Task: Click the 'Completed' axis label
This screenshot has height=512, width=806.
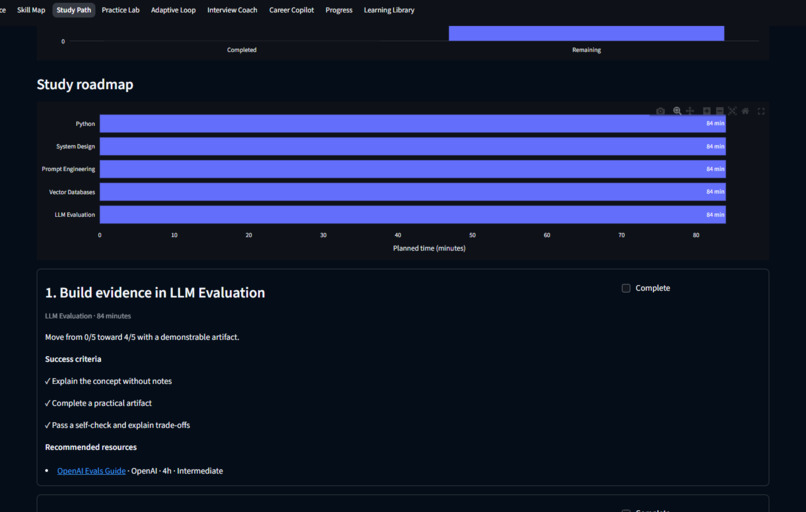Action: click(242, 50)
